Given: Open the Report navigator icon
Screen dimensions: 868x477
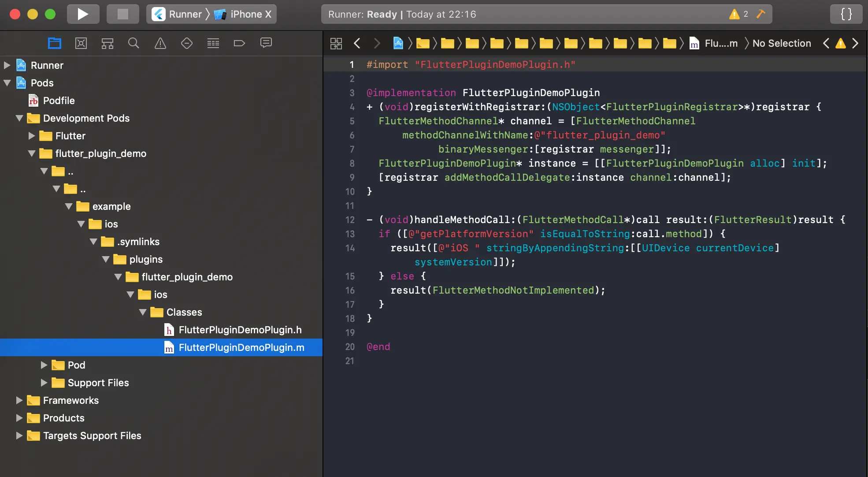Looking at the screenshot, I should (266, 43).
